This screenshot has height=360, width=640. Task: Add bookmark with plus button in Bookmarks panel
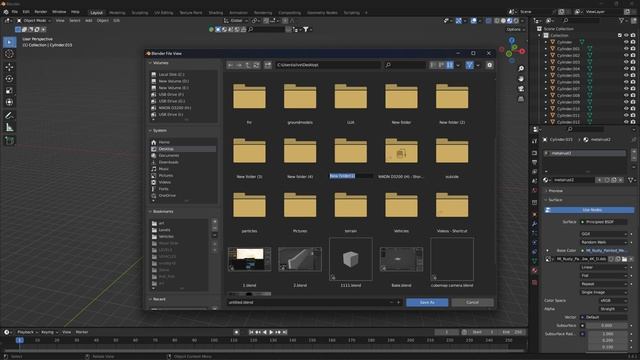pos(215,222)
